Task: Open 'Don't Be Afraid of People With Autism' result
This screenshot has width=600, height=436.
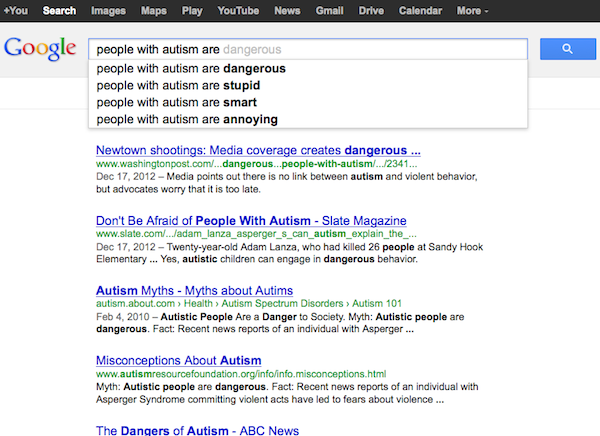Action: (x=251, y=220)
